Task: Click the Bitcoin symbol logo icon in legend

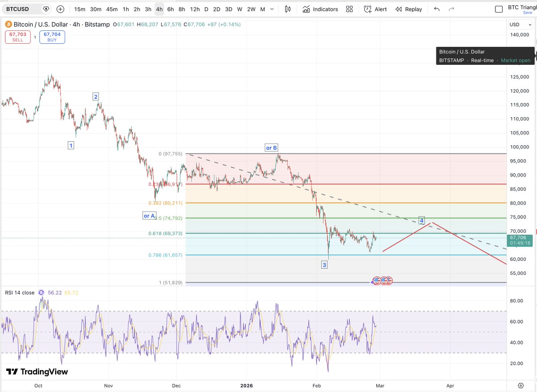Action: pyautogui.click(x=9, y=25)
